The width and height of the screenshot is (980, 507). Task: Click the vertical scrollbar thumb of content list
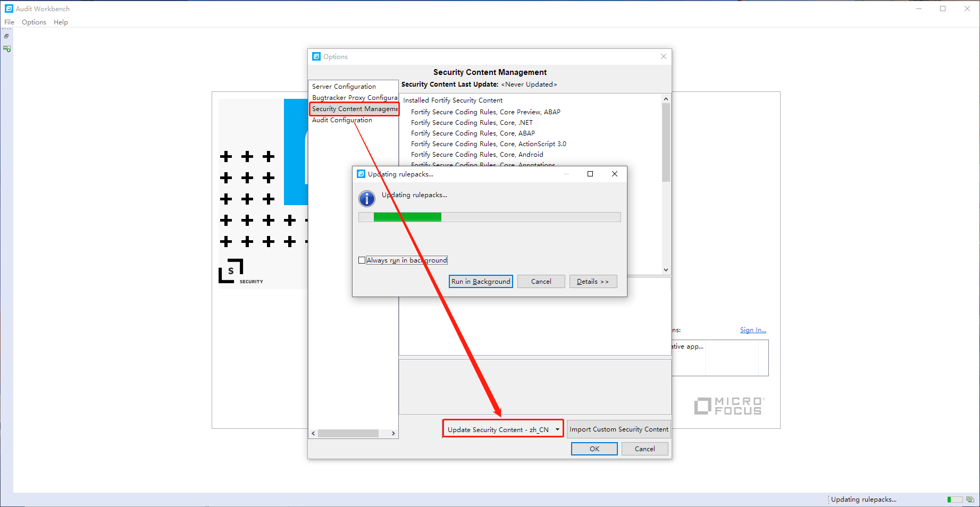click(x=666, y=142)
